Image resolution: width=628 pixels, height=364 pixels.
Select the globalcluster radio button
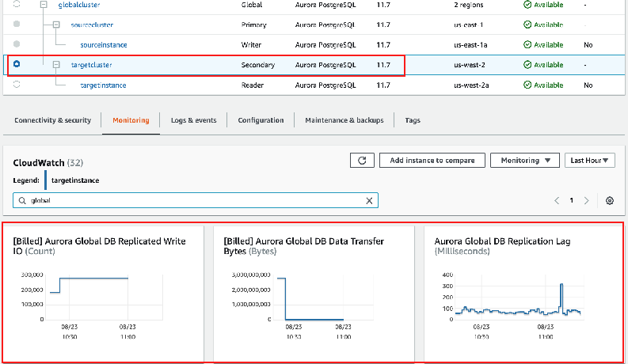click(x=17, y=5)
